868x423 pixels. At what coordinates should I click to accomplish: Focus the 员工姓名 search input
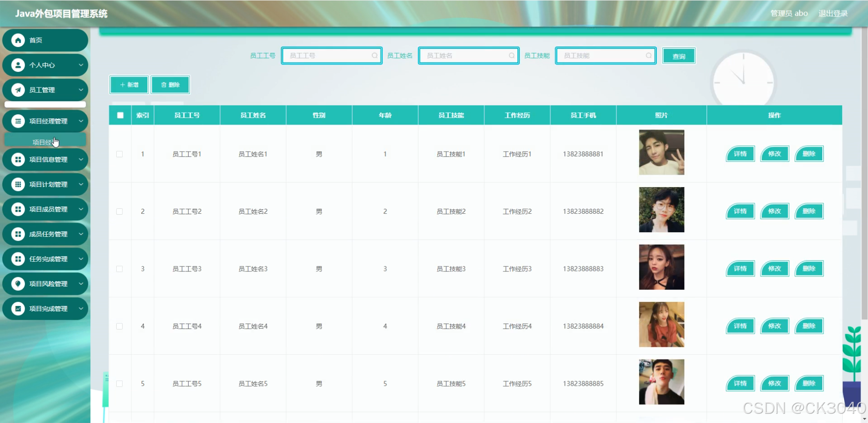[x=469, y=56]
